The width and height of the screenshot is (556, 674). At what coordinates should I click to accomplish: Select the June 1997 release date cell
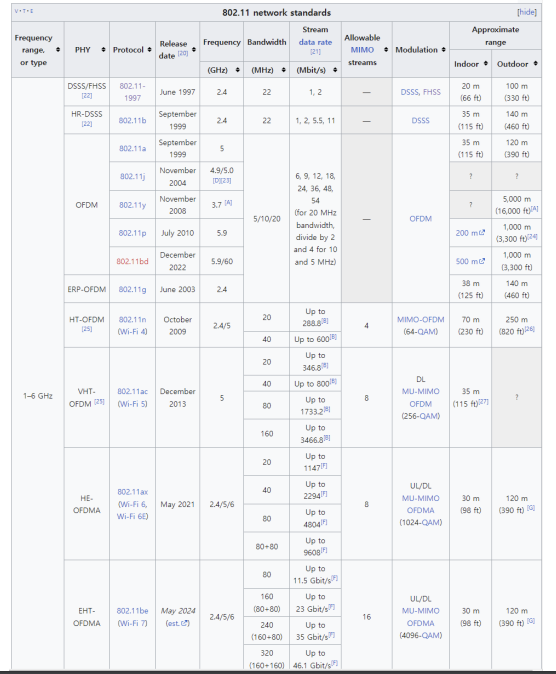177,92
